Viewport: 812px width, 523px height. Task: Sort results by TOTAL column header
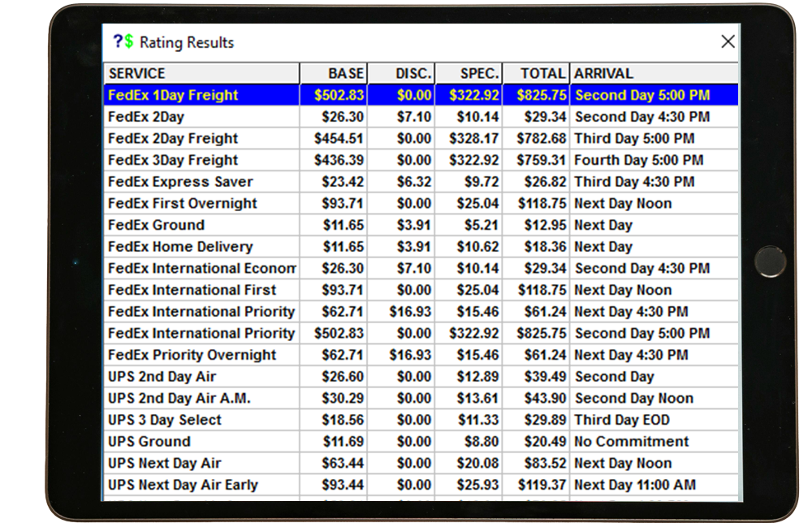537,73
